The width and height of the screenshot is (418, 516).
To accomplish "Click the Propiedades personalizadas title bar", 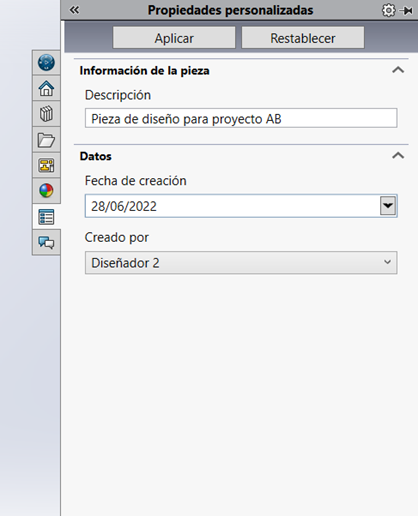I will tap(230, 10).
